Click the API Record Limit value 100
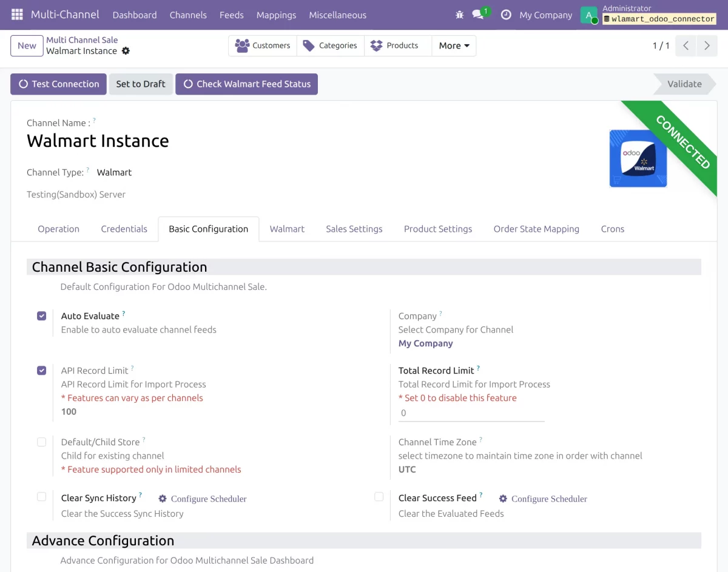728x572 pixels. click(x=69, y=412)
